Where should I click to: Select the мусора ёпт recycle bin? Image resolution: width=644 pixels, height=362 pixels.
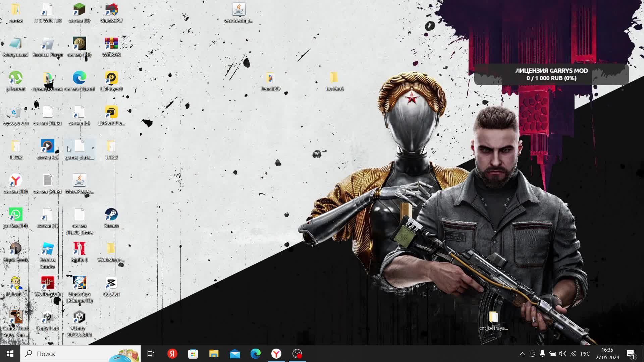click(x=16, y=116)
